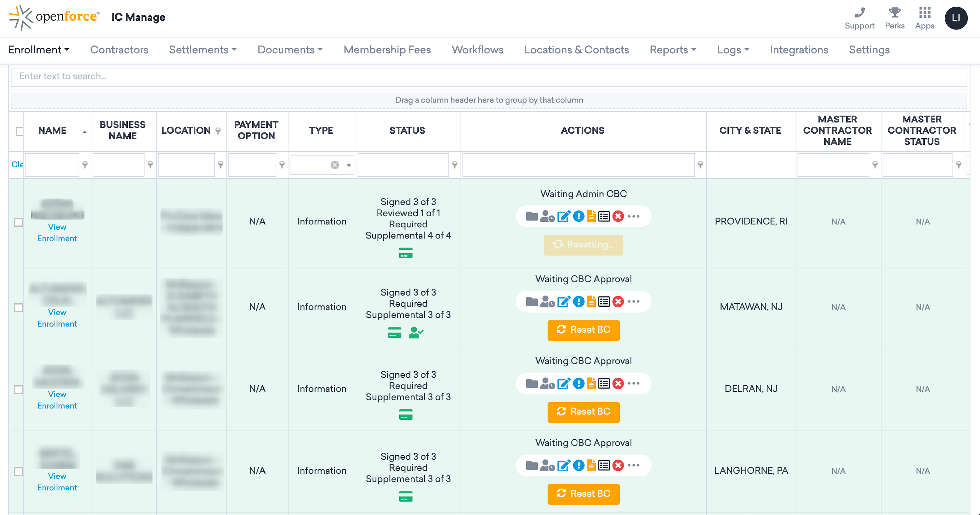Image resolution: width=980 pixels, height=515 pixels.
Task: Click red X cancel icon in Delran row
Action: [618, 383]
